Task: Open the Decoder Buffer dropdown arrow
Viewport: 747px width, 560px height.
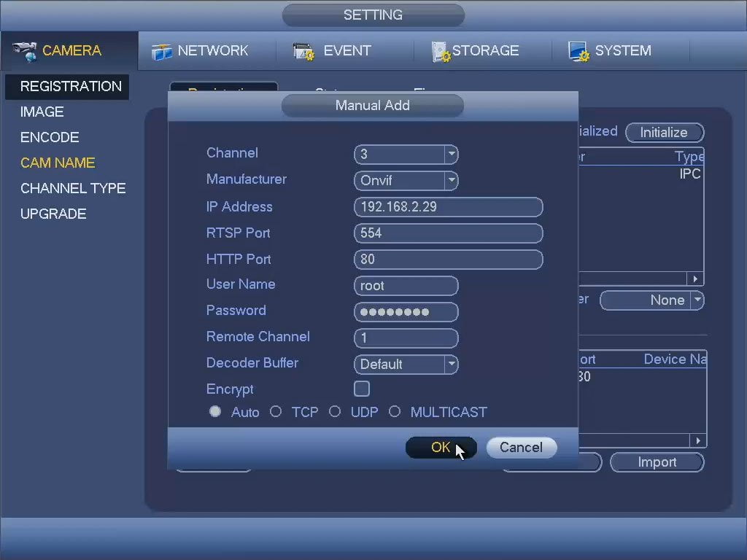Action: pyautogui.click(x=451, y=365)
